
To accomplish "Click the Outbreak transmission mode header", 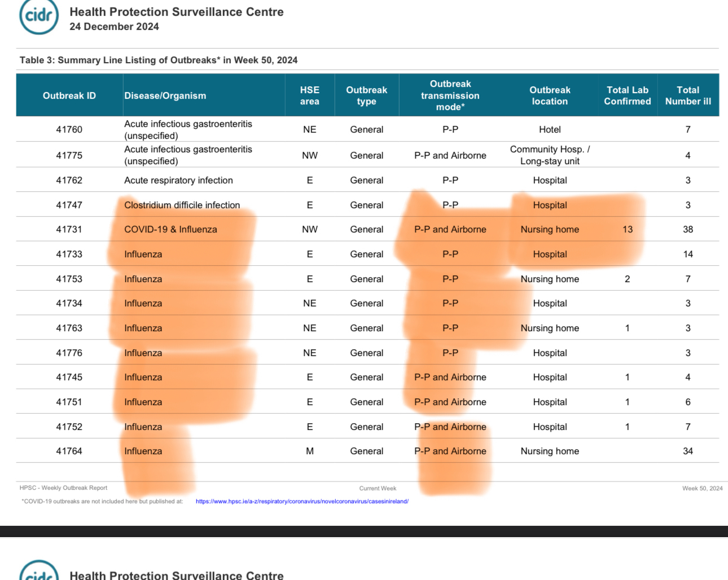I will coord(450,95).
